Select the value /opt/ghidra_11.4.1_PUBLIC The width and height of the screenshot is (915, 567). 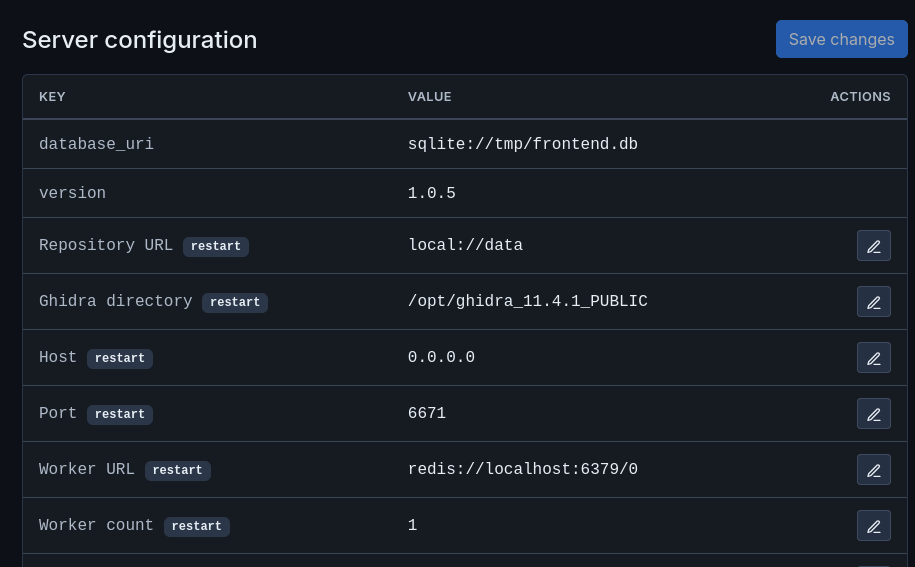pyautogui.click(x=528, y=301)
